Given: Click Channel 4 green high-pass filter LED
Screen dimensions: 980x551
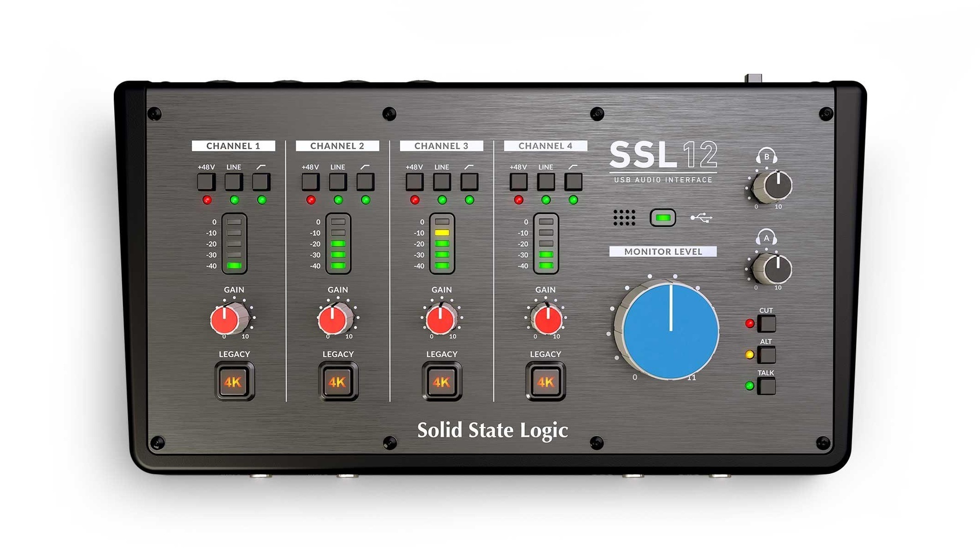Looking at the screenshot, I should click(573, 200).
